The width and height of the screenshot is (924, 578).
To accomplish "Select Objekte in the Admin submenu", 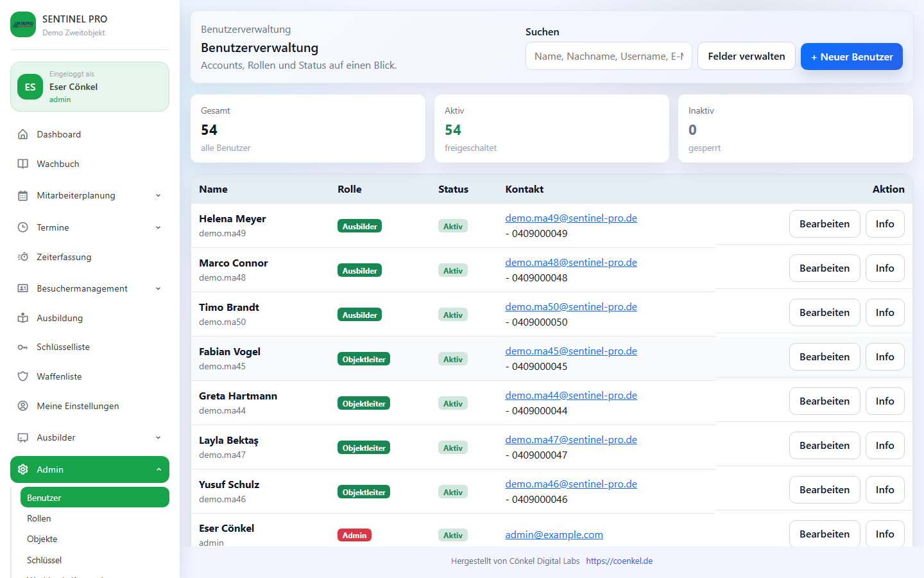I will (42, 539).
